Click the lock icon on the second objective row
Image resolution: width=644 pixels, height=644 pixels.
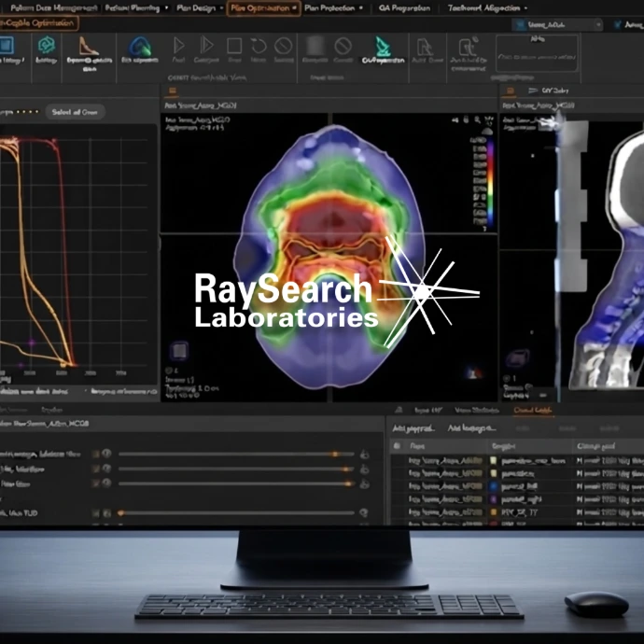tap(364, 469)
